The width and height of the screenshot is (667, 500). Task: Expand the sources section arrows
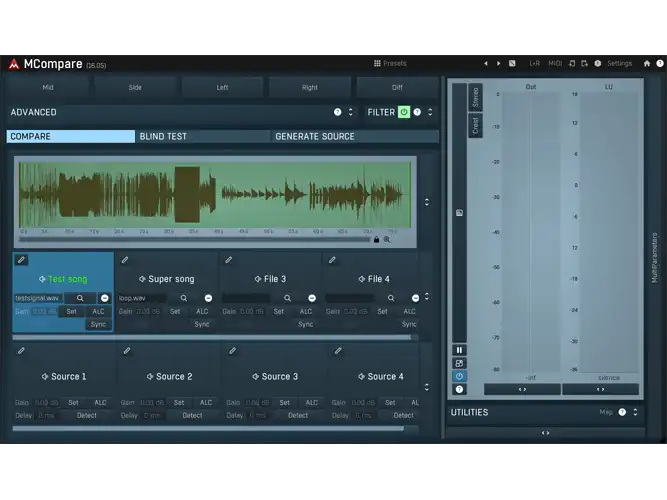tap(427, 387)
